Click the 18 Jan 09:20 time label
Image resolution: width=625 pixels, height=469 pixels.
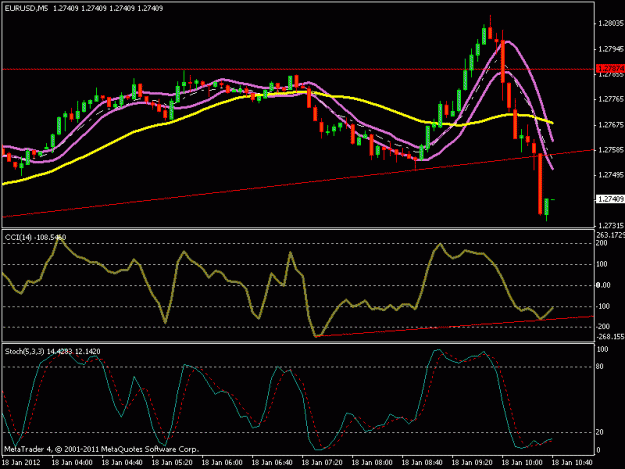472,463
